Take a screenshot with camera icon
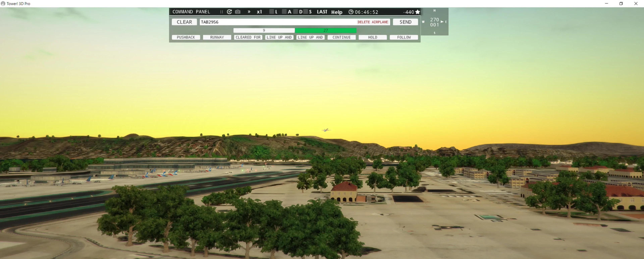This screenshot has width=644, height=259. click(x=238, y=12)
